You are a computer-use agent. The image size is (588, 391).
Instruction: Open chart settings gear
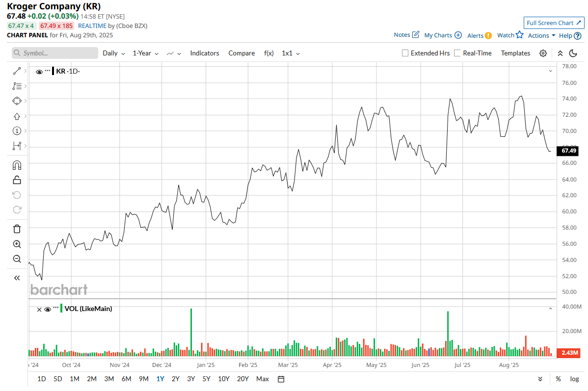(x=543, y=53)
